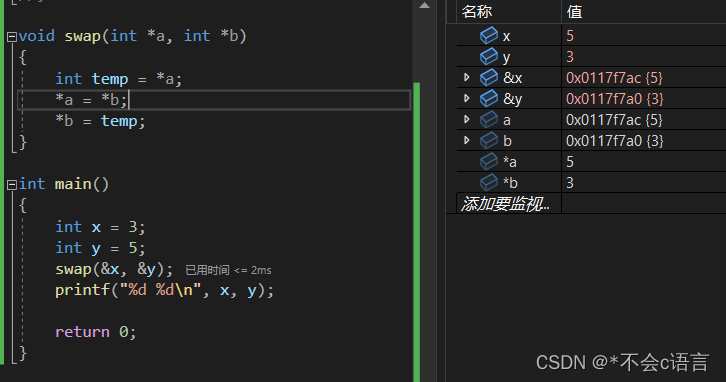Screen dimensions: 726x382
Task: Click the return 0; line
Action: coord(95,332)
